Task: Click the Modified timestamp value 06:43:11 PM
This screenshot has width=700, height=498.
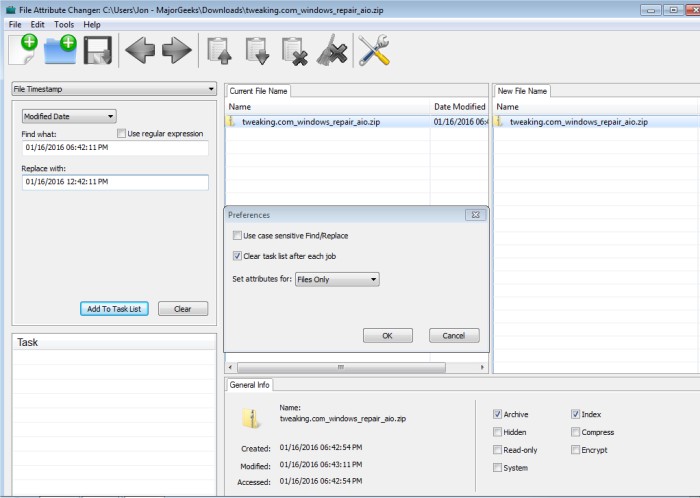Action: pyautogui.click(x=321, y=465)
